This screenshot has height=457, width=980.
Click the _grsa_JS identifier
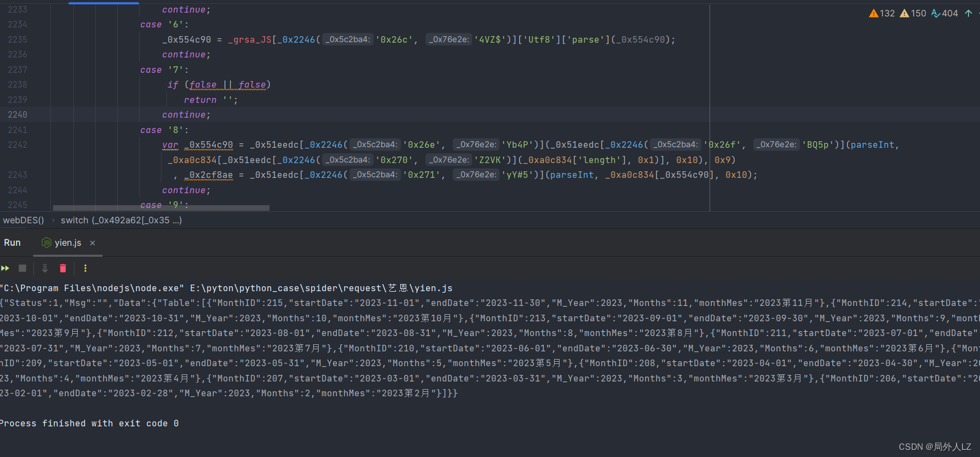[x=250, y=40]
